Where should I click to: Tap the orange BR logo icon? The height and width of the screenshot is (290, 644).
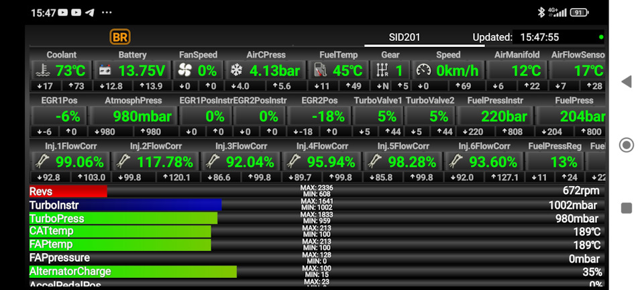[x=120, y=37]
